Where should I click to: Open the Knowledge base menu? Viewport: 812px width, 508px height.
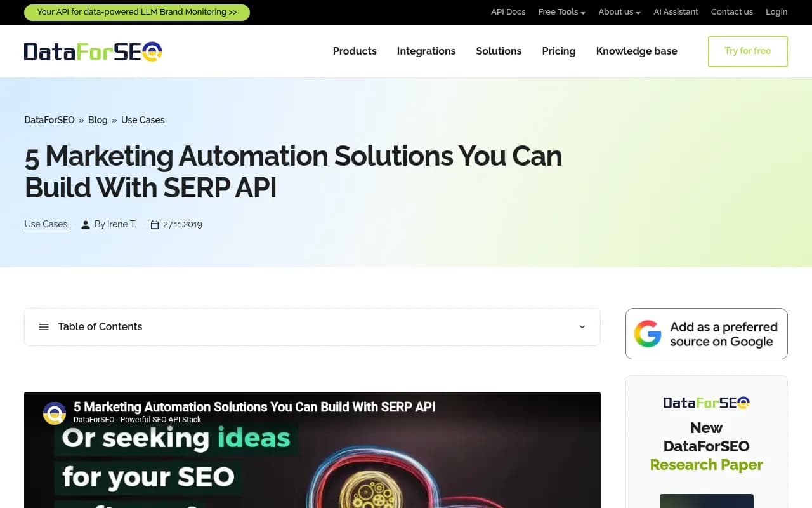point(637,51)
